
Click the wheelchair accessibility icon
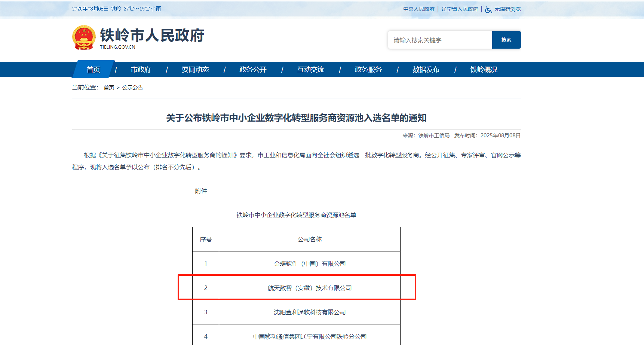[x=488, y=9]
